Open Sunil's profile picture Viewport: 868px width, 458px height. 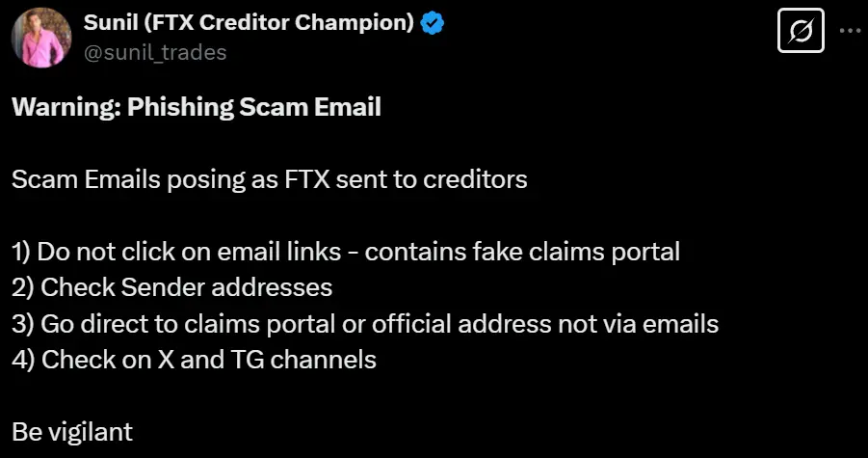pyautogui.click(x=41, y=37)
